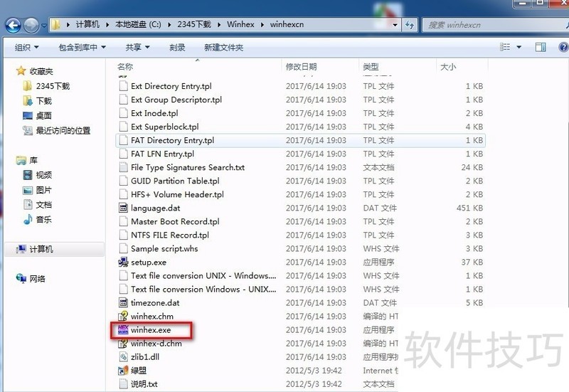This screenshot has height=392, width=569.
Task: Select file name Ext Superblock.tpl
Action: [165, 127]
